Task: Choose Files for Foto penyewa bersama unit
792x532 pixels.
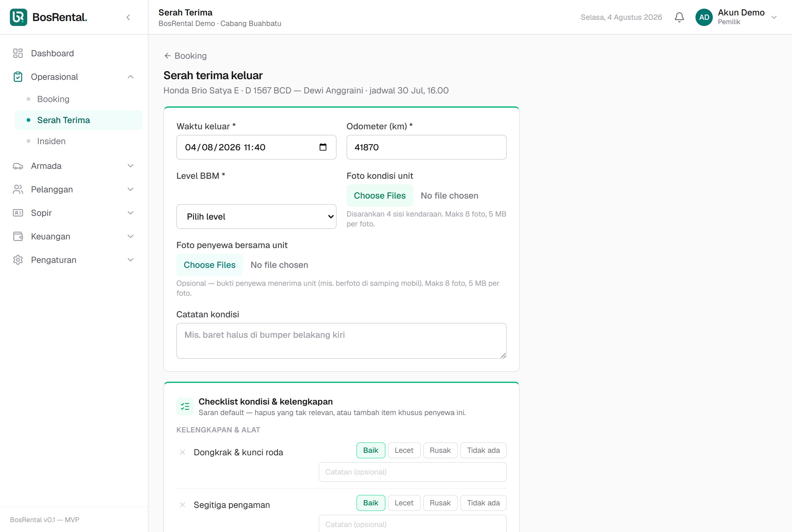Action: coord(210,265)
